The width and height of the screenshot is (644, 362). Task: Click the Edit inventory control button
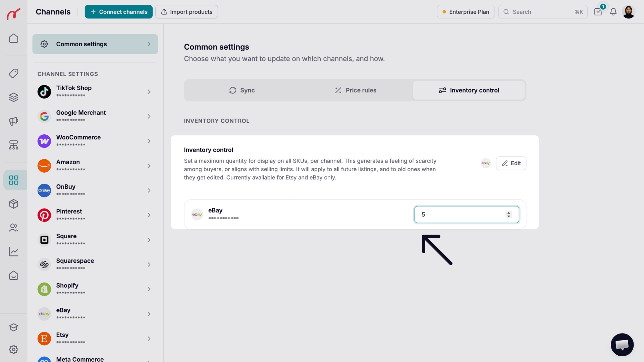pyautogui.click(x=511, y=163)
